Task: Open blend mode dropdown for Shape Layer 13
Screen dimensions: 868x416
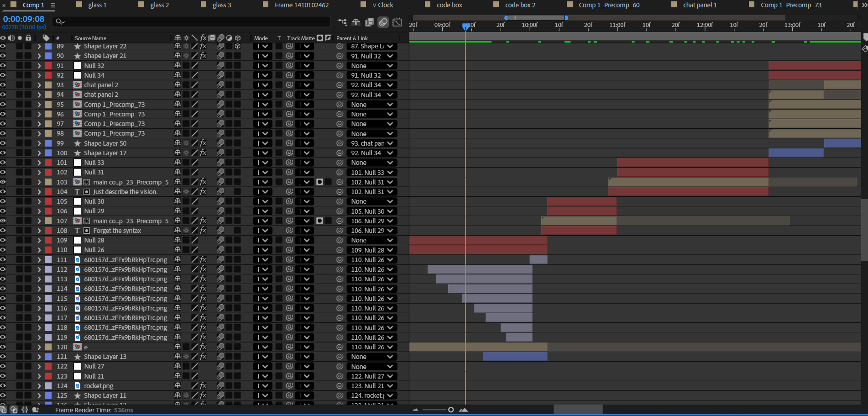Action: click(x=262, y=357)
